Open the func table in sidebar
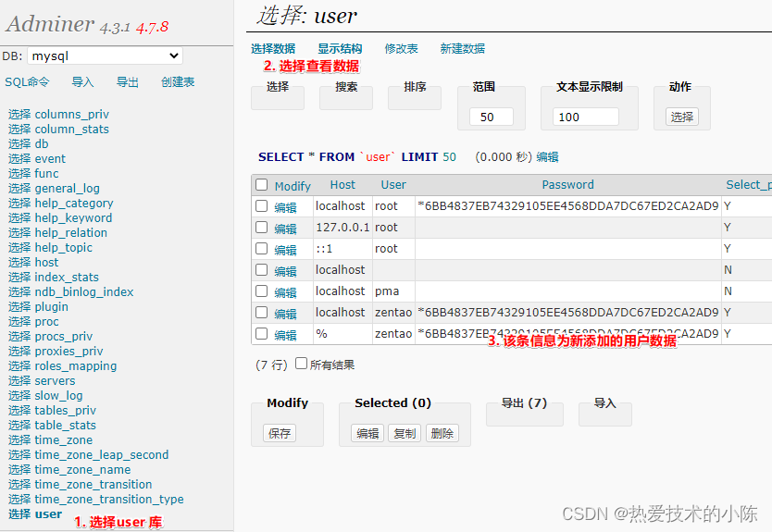This screenshot has width=772, height=532. 47,174
